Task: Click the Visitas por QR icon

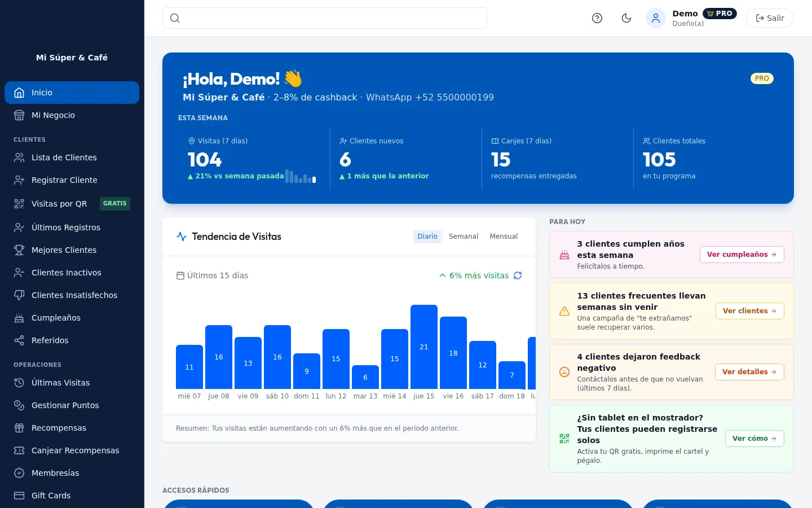Action: click(x=19, y=204)
